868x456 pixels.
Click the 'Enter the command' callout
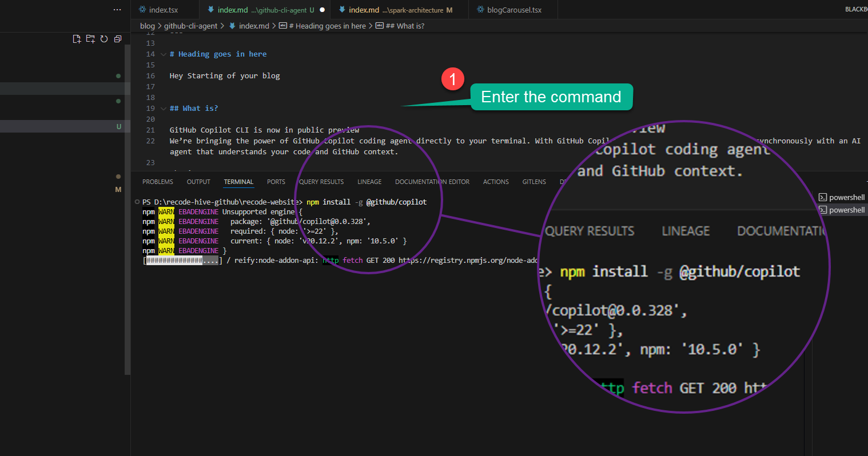tap(551, 97)
